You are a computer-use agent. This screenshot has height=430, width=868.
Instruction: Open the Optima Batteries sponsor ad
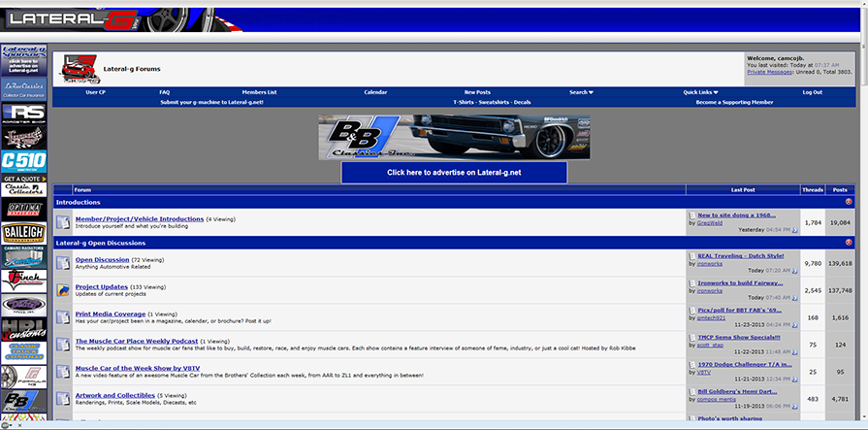coord(24,209)
